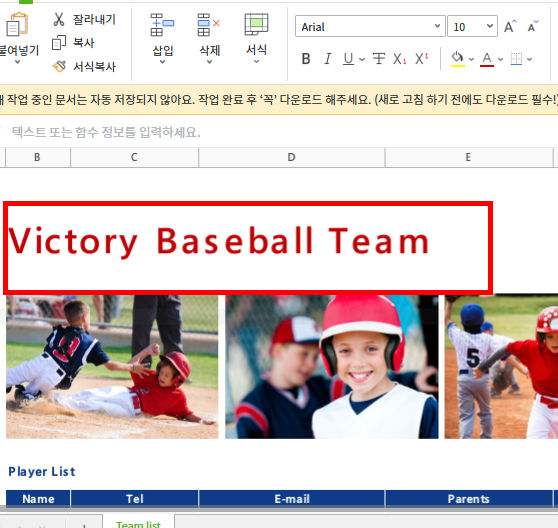Select column C header
558x528 pixels.
pyautogui.click(x=134, y=157)
